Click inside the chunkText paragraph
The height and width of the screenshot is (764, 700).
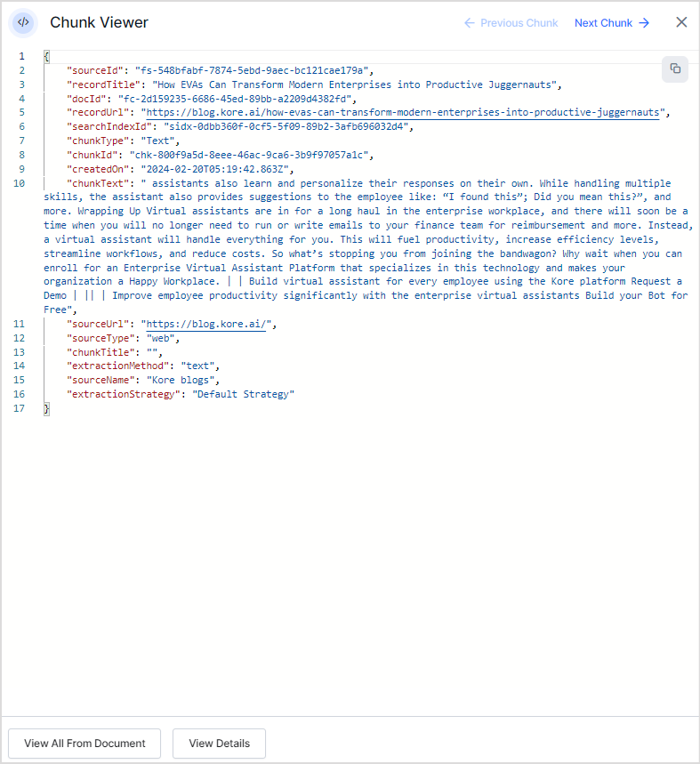click(x=356, y=240)
